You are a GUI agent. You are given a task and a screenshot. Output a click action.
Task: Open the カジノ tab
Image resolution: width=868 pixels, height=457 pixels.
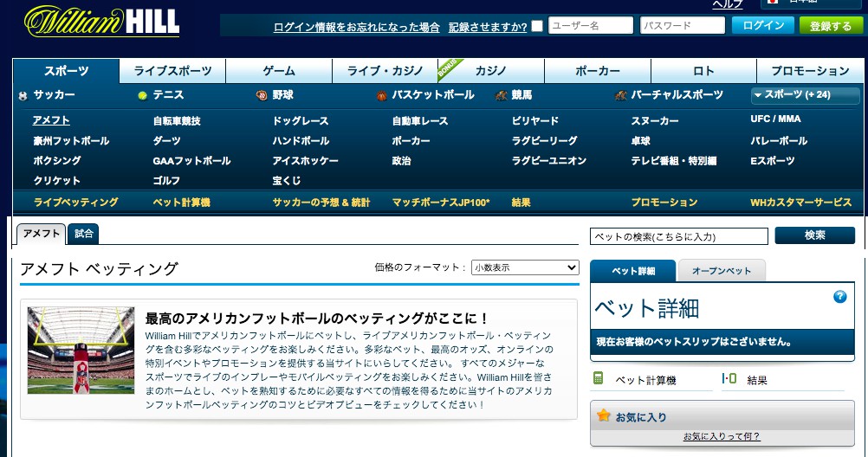[491, 71]
